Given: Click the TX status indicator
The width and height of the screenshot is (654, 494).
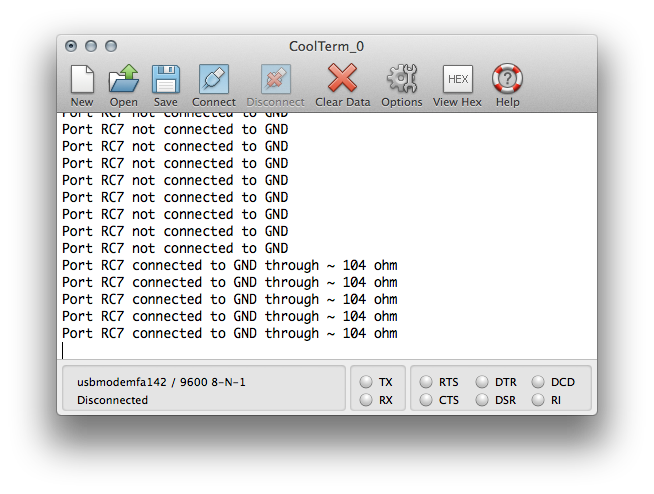Looking at the screenshot, I should pyautogui.click(x=366, y=382).
